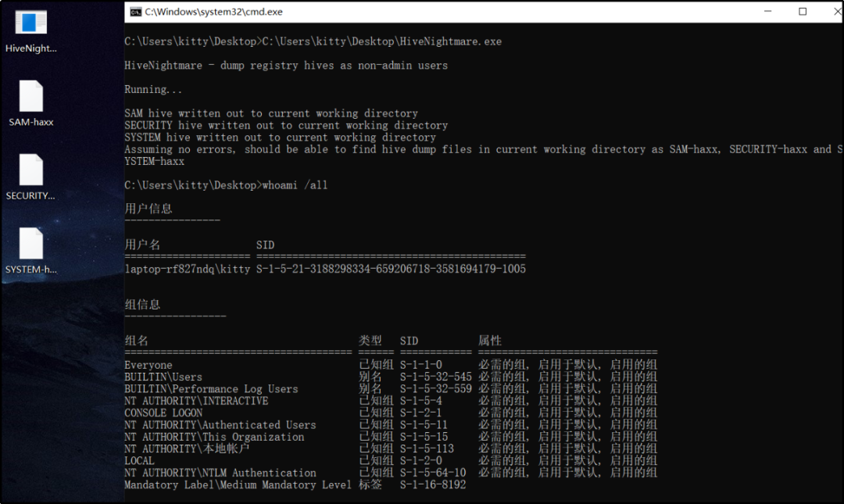Select the SYSTEM hive dump file icon
Image resolution: width=844 pixels, height=504 pixels.
point(30,251)
